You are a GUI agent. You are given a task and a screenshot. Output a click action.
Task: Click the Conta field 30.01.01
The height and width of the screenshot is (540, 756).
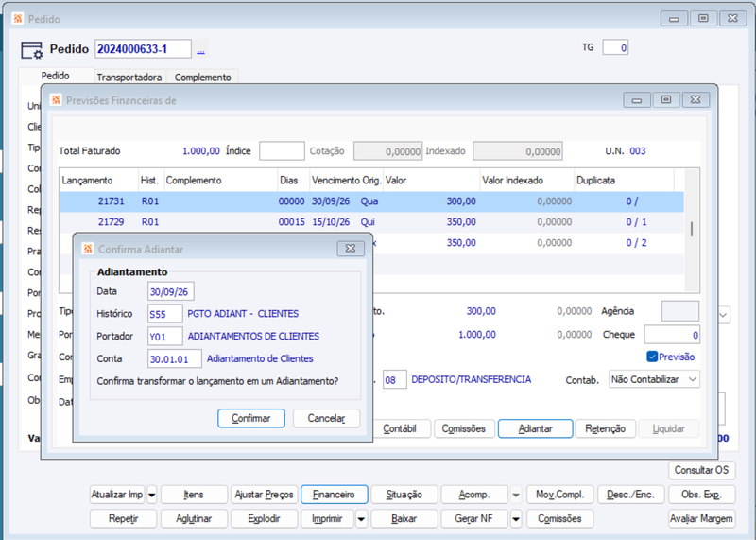click(x=175, y=359)
